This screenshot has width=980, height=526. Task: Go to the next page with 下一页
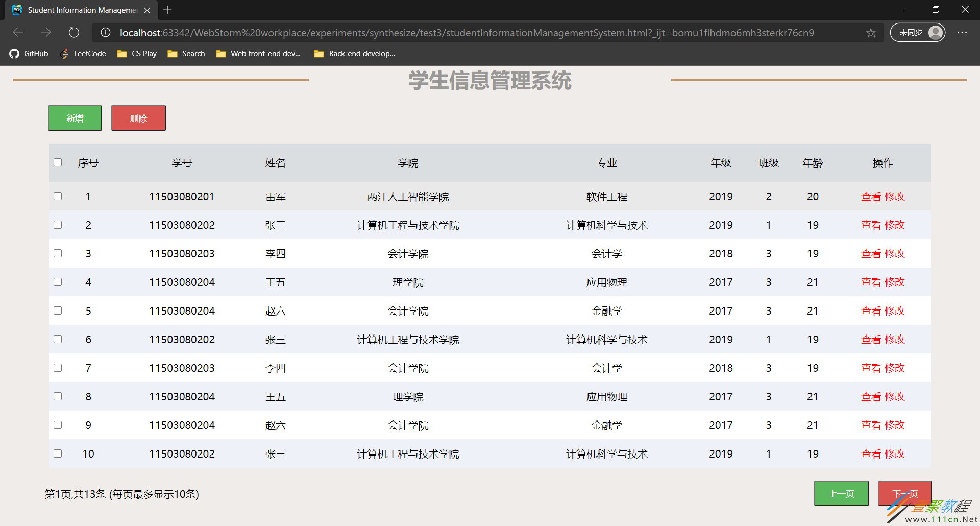[x=904, y=493]
